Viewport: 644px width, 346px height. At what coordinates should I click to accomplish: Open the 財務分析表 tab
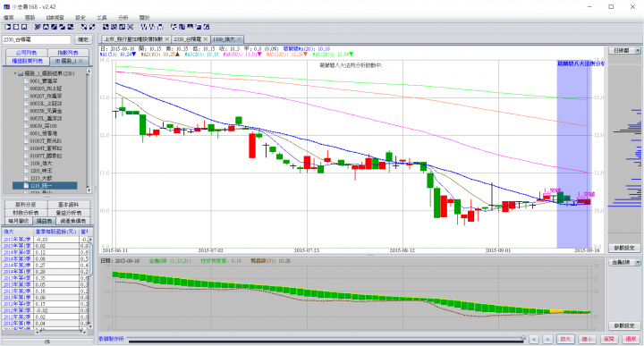pos(25,213)
